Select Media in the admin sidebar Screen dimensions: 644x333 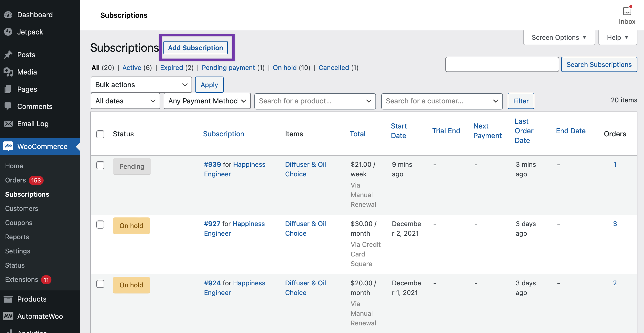tap(27, 72)
